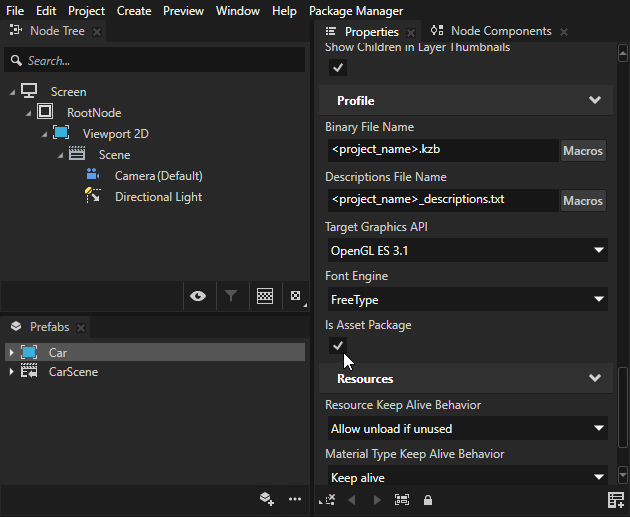
Task: Click the RootNode page icon
Action: (x=45, y=111)
